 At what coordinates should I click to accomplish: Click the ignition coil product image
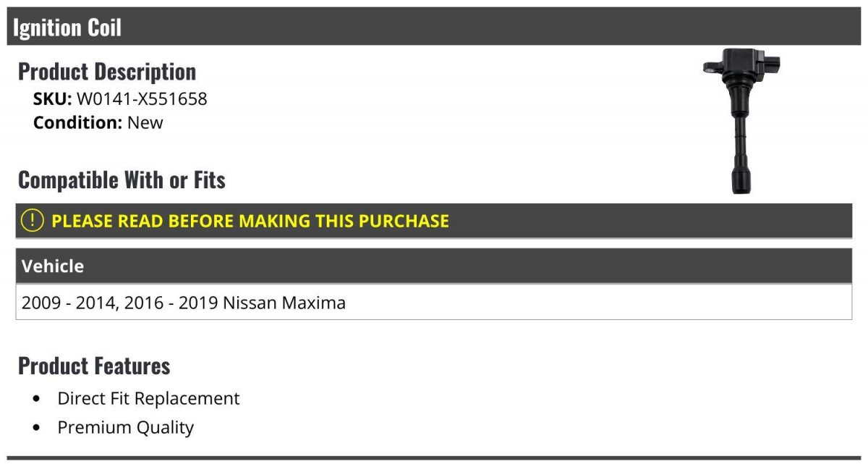click(x=742, y=120)
